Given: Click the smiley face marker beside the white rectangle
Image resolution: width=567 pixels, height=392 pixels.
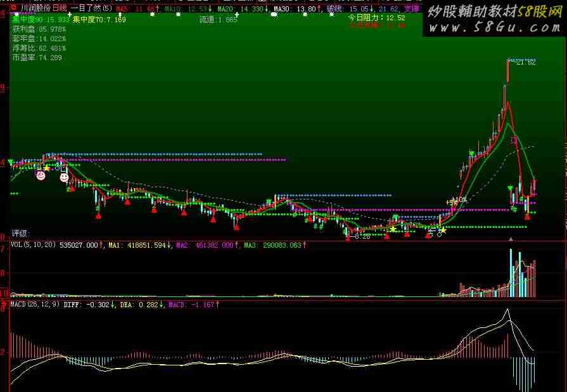Looking at the screenshot, I should click(65, 177).
